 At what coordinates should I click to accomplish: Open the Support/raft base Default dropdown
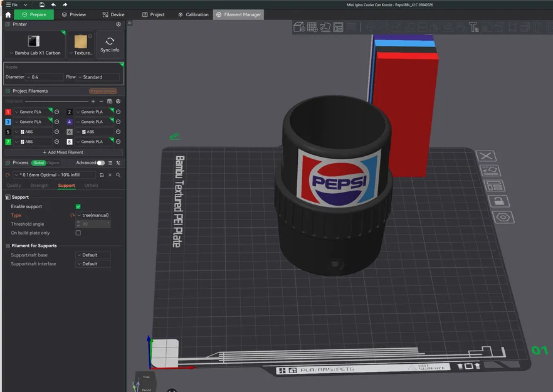[x=93, y=255]
